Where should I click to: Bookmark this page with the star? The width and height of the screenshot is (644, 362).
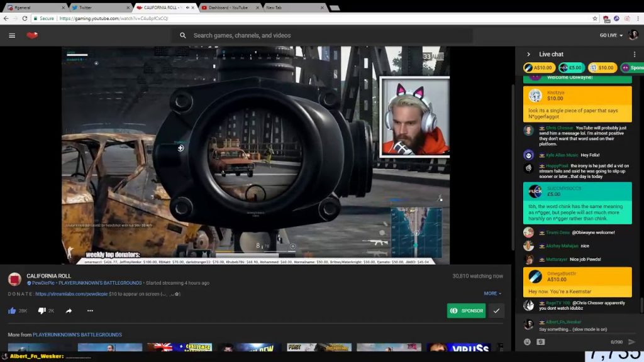tap(595, 18)
